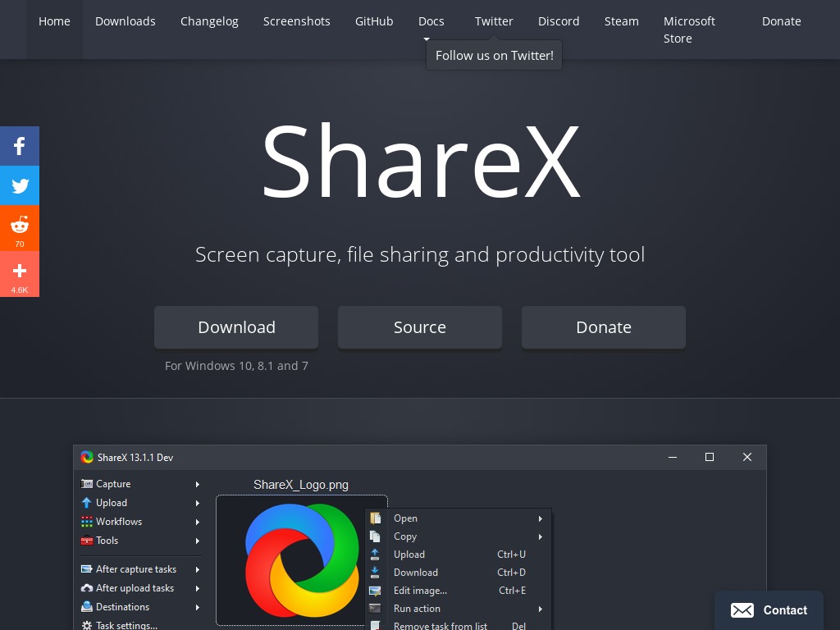Expand the Copy submenu arrow in context menu
Image resolution: width=840 pixels, height=630 pixels.
pos(541,536)
